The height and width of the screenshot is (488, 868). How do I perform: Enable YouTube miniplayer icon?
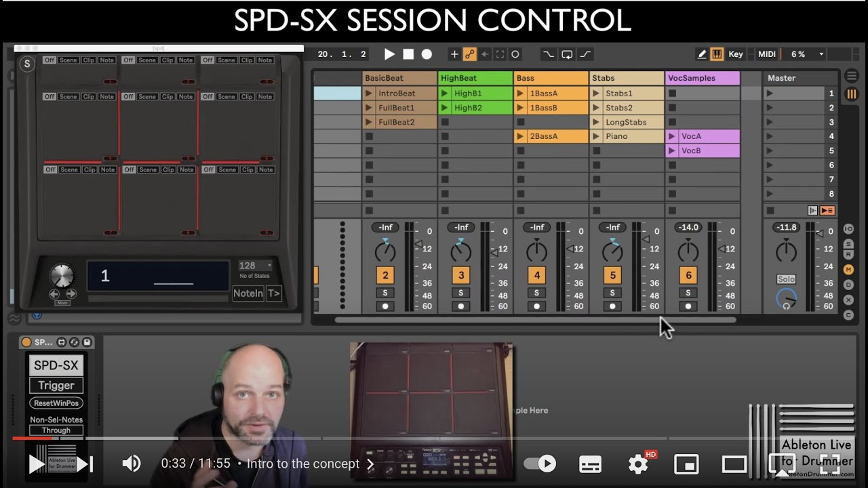pos(686,464)
